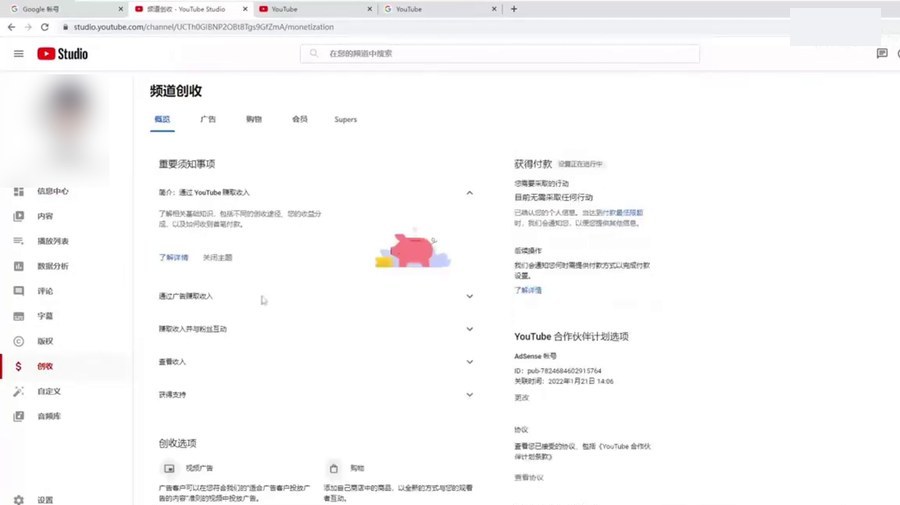Open the Content sidebar icon
Screen dimensions: 900x505
tap(18, 216)
